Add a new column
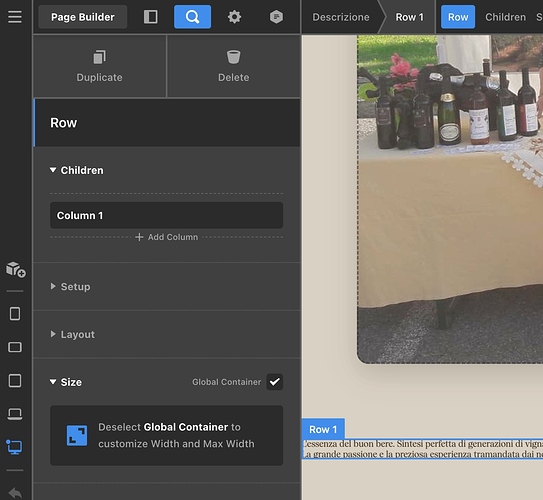This screenshot has height=500, width=543. point(167,237)
